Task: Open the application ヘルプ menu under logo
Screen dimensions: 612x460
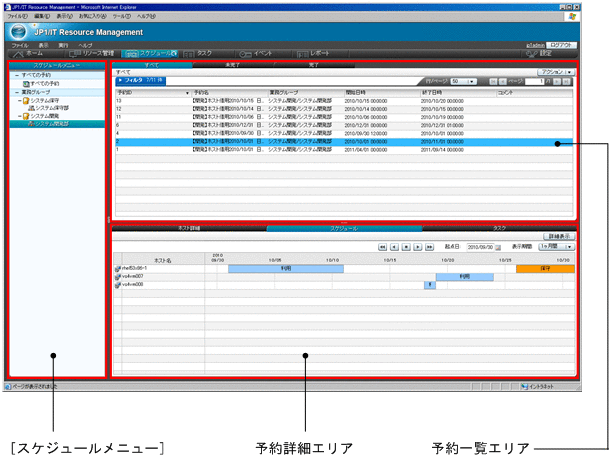Action: point(85,45)
